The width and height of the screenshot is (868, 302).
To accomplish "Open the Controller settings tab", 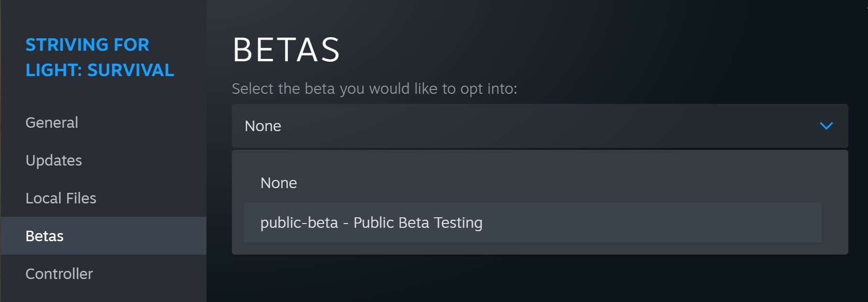I will 59,274.
